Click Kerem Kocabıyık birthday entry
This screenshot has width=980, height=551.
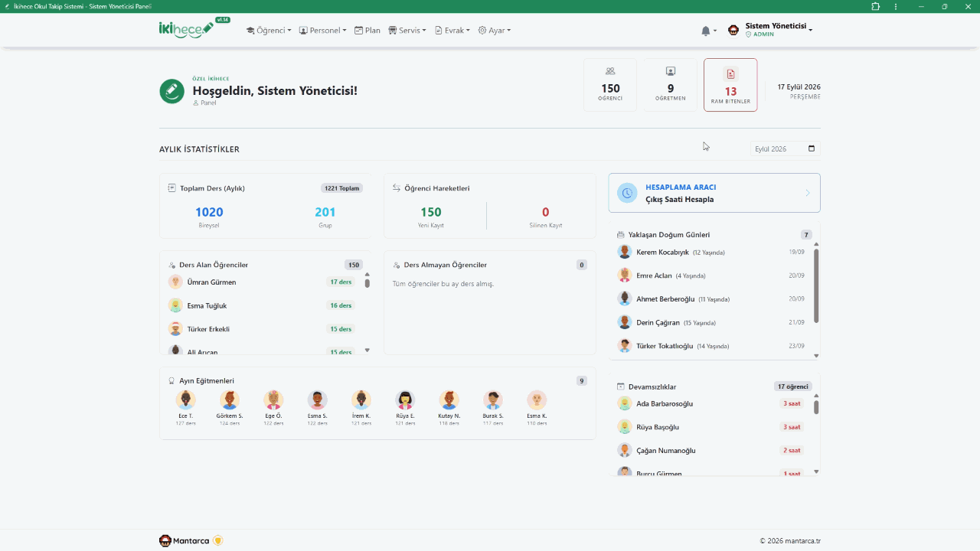[x=711, y=252]
